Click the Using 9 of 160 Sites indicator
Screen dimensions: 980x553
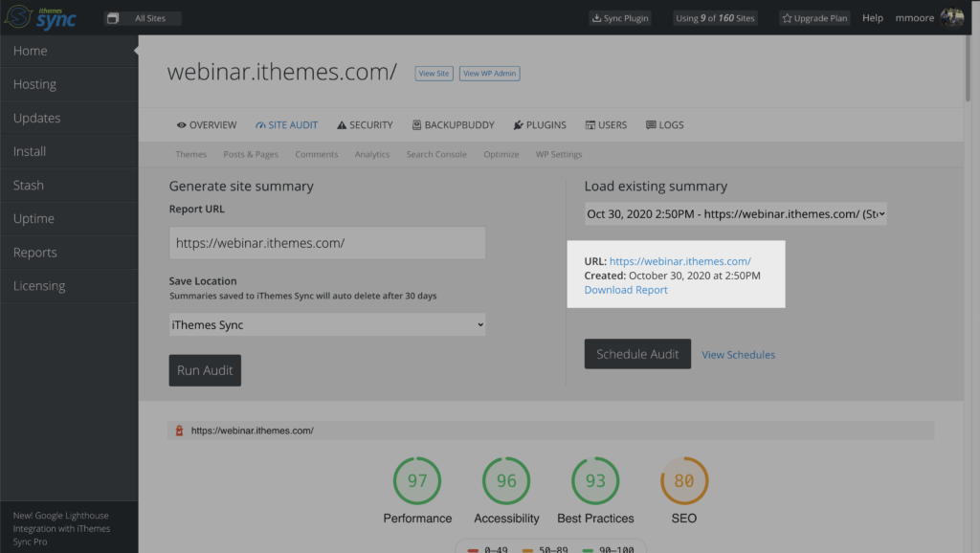(x=715, y=18)
